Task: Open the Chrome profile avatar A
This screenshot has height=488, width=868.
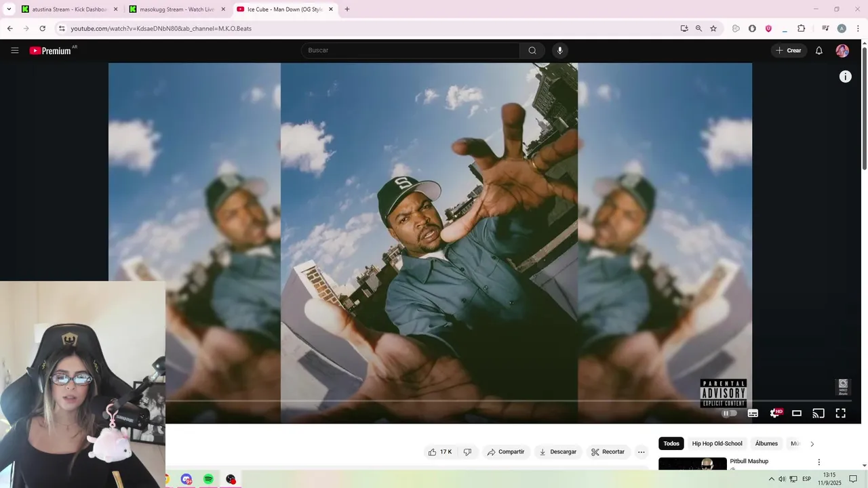Action: (x=842, y=28)
